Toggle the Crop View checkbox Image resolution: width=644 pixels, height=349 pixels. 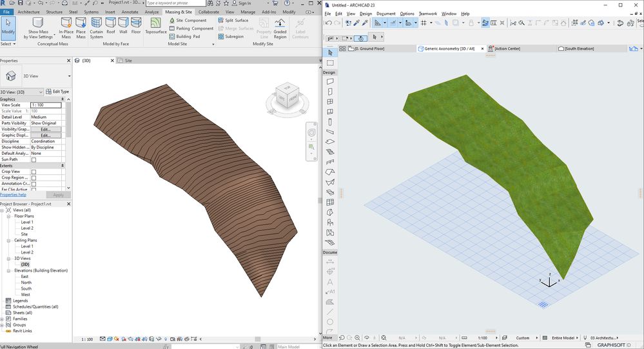tap(34, 172)
